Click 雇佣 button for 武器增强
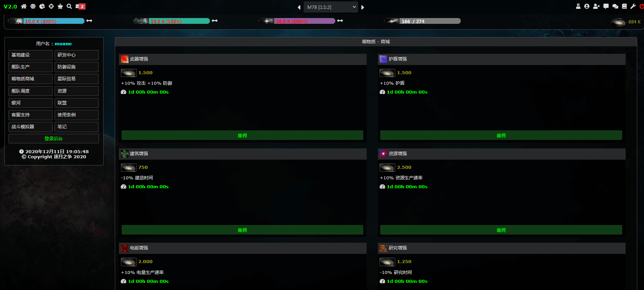Image resolution: width=644 pixels, height=290 pixels. pyautogui.click(x=242, y=135)
